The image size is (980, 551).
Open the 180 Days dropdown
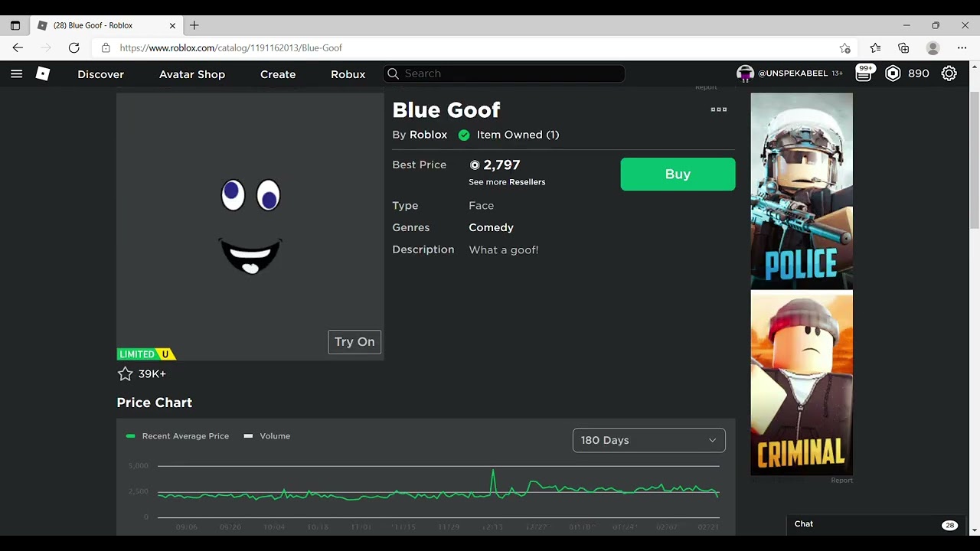648,440
